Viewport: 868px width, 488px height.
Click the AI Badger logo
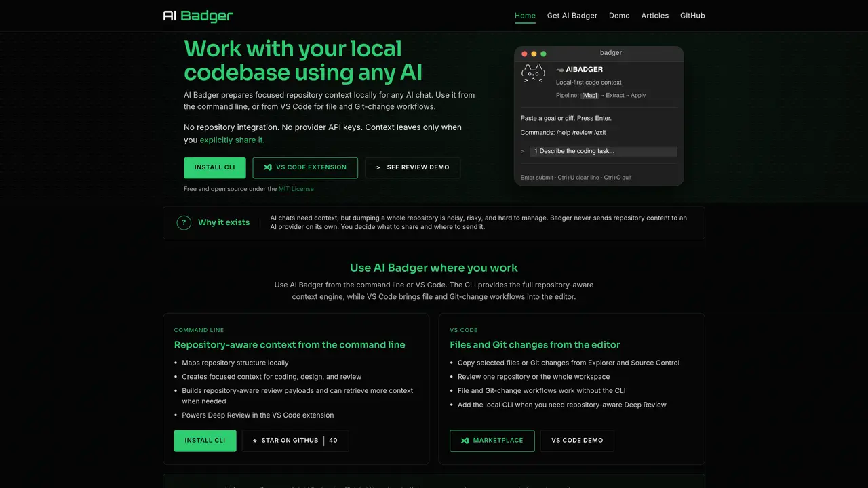[198, 16]
